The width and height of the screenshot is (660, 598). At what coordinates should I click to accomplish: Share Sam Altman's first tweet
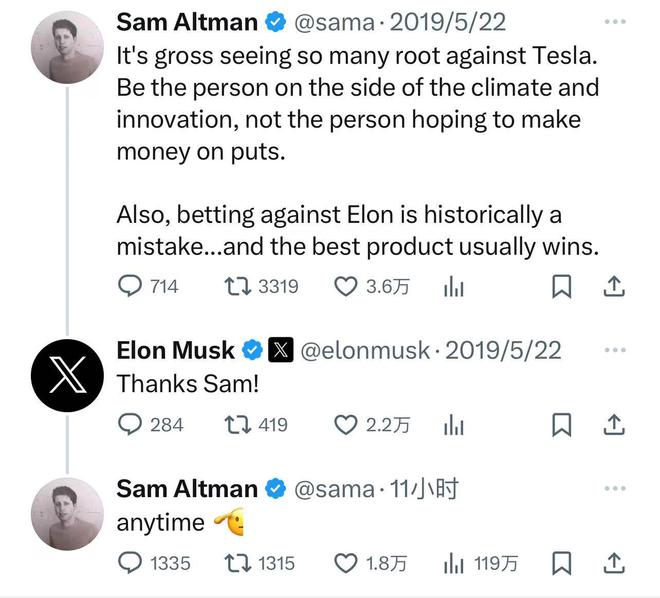[615, 287]
